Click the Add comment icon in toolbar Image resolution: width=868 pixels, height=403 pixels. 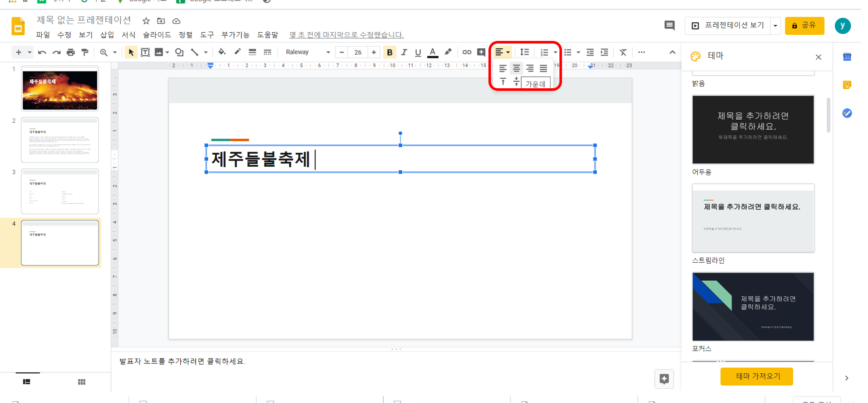[x=481, y=52]
